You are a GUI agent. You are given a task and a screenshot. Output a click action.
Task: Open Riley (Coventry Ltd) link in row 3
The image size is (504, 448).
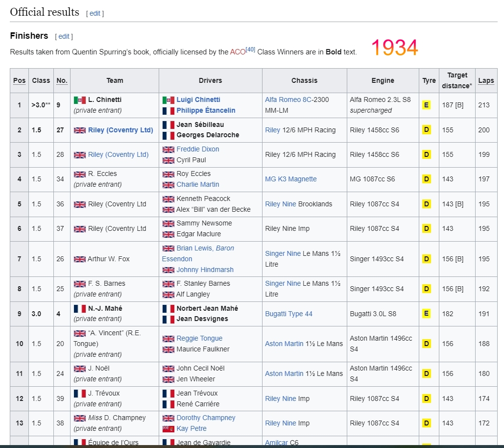(119, 154)
